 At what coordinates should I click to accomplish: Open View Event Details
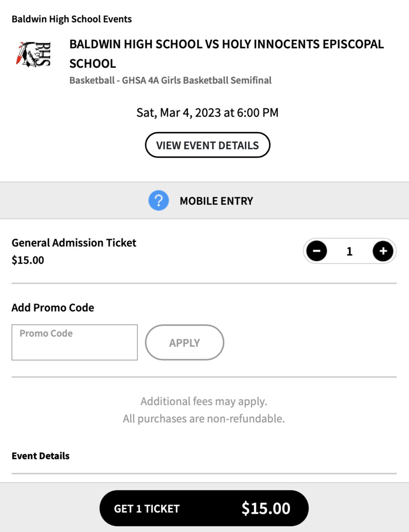pyautogui.click(x=207, y=145)
